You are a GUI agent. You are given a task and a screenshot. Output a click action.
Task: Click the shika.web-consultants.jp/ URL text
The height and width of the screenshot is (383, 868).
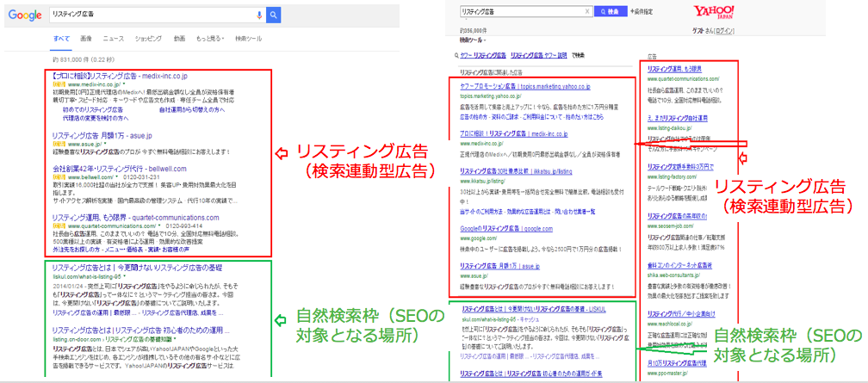(x=675, y=275)
